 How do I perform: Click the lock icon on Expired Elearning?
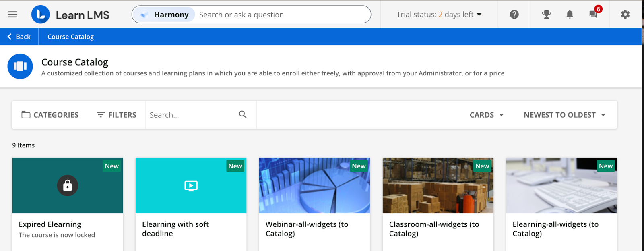pyautogui.click(x=68, y=185)
